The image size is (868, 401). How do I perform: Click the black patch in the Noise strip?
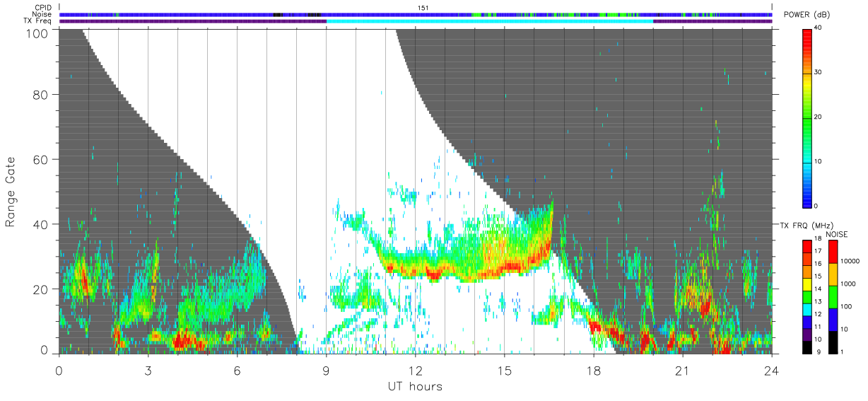pyautogui.click(x=278, y=14)
